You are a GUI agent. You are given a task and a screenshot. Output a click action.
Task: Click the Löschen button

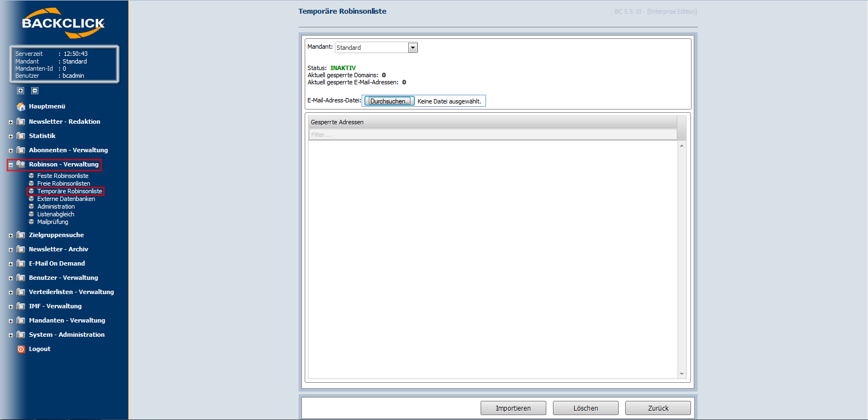tap(585, 408)
